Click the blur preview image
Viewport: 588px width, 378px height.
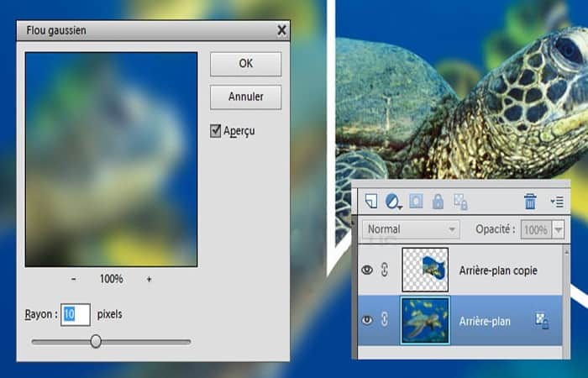111,160
